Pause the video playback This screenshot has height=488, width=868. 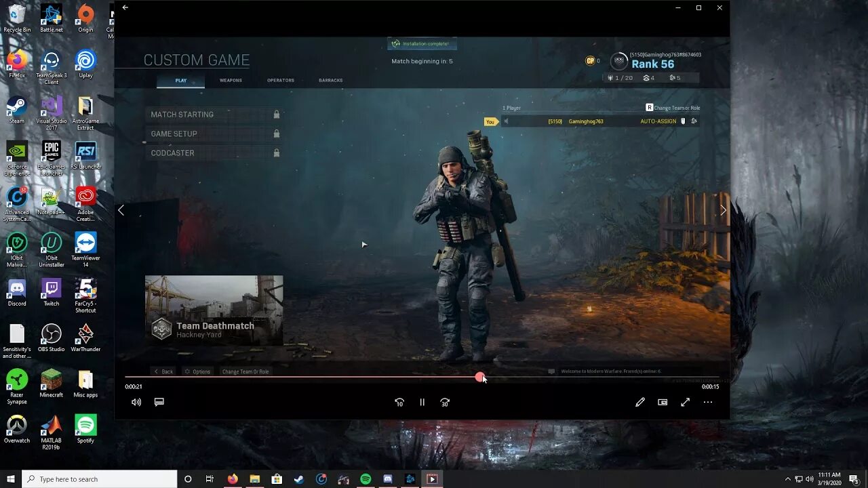pyautogui.click(x=422, y=402)
